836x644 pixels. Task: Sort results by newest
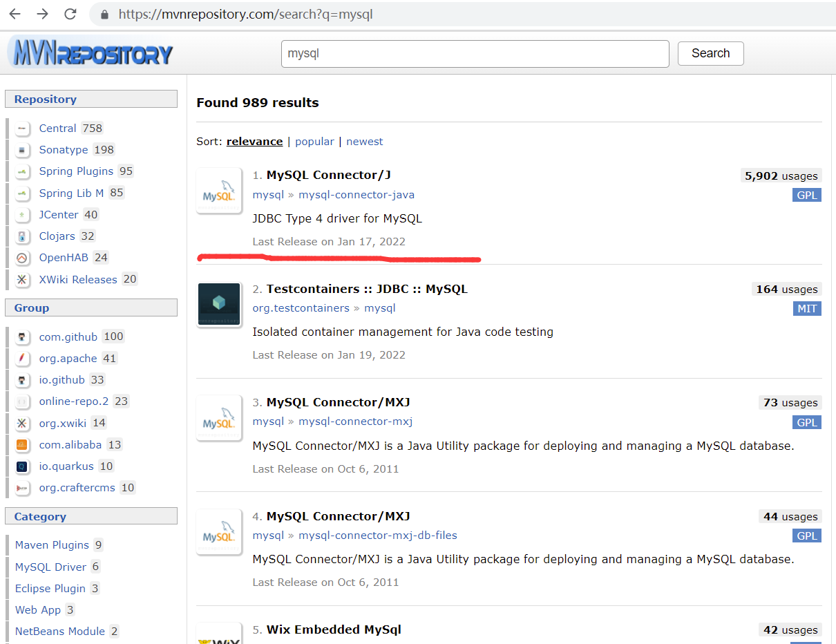[364, 142]
